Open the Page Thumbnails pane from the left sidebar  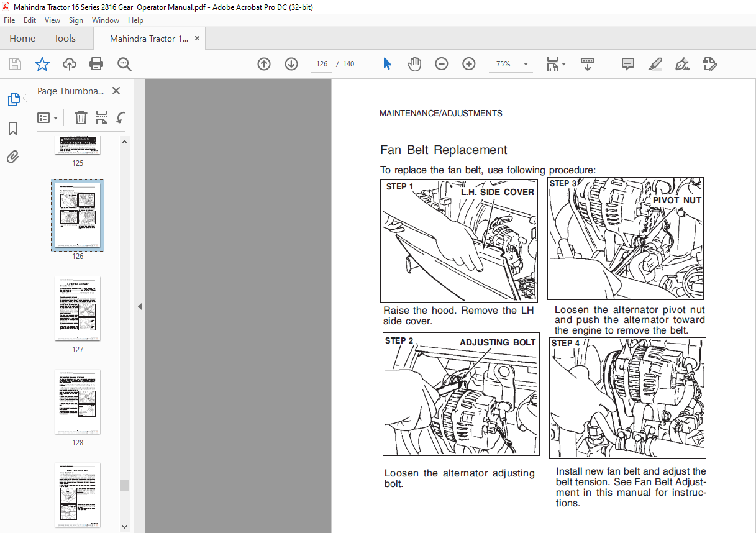click(13, 99)
